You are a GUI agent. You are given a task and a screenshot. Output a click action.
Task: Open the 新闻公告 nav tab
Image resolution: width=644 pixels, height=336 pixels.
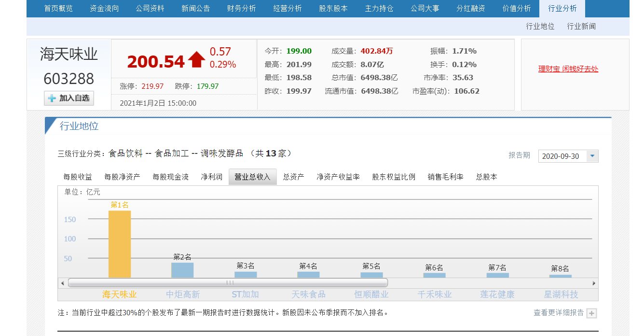(x=196, y=9)
